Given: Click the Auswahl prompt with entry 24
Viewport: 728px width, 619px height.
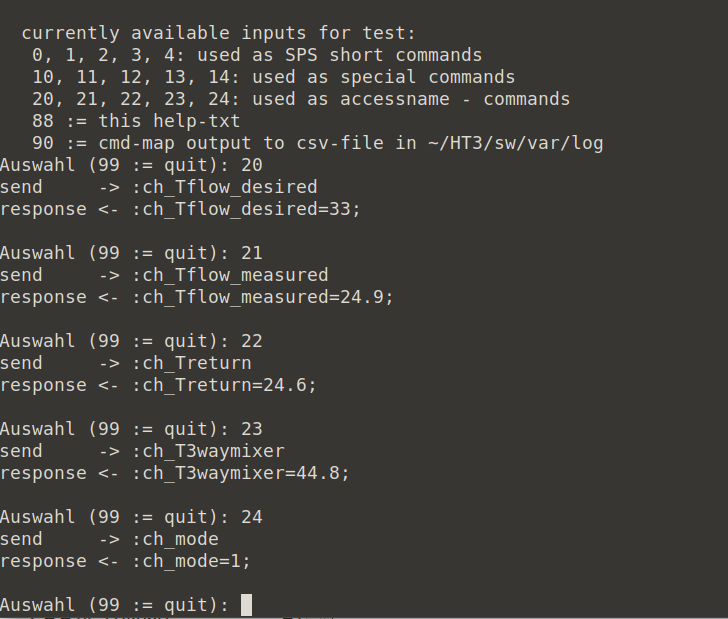Looking at the screenshot, I should pos(131,517).
